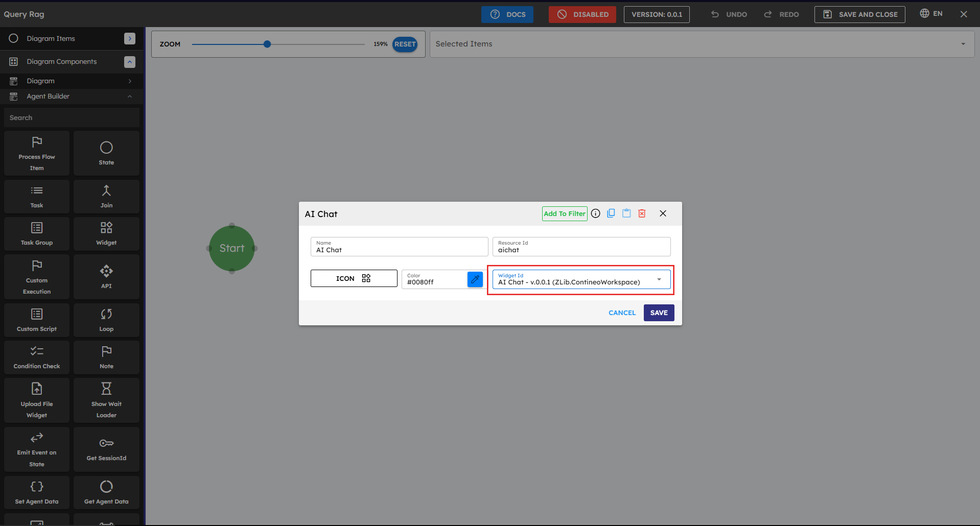Screen dimensions: 980x526
Task: Select the API component
Action: tap(106, 277)
